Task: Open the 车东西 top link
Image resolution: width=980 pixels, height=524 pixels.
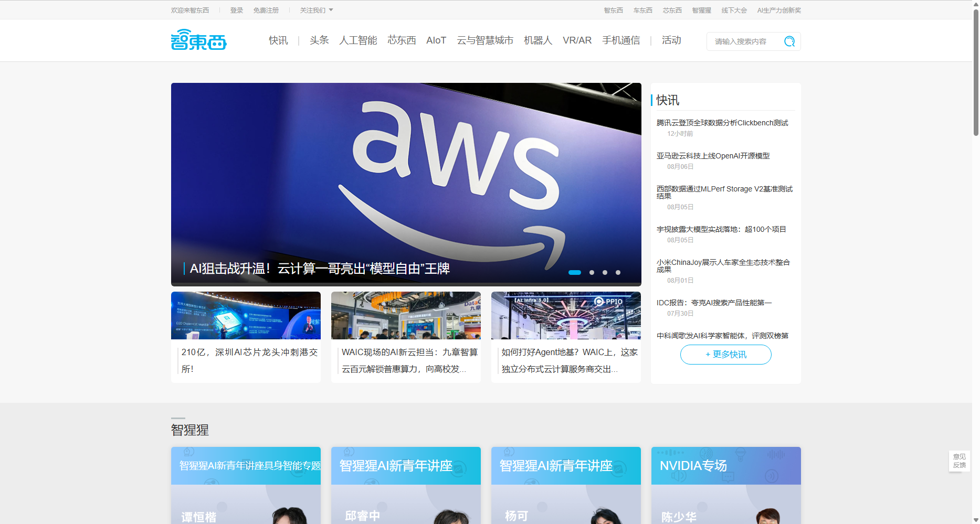Action: tap(642, 10)
